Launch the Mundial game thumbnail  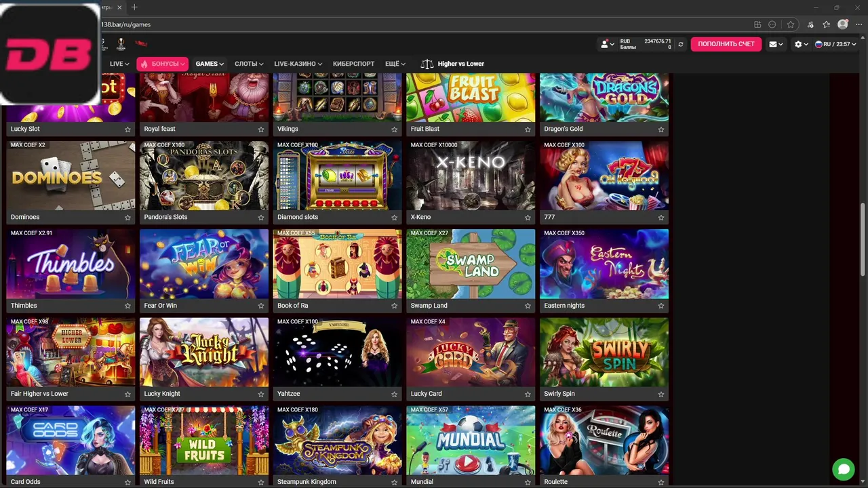tap(471, 441)
